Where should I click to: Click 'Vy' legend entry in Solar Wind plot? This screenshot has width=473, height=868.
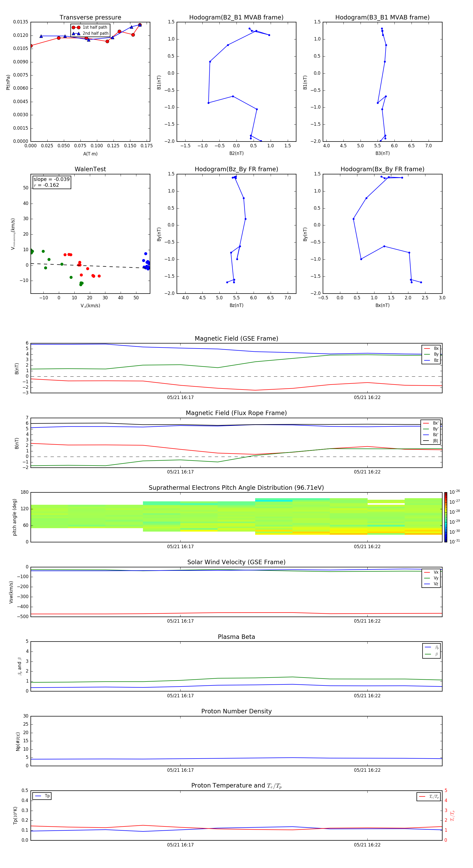click(x=431, y=578)
